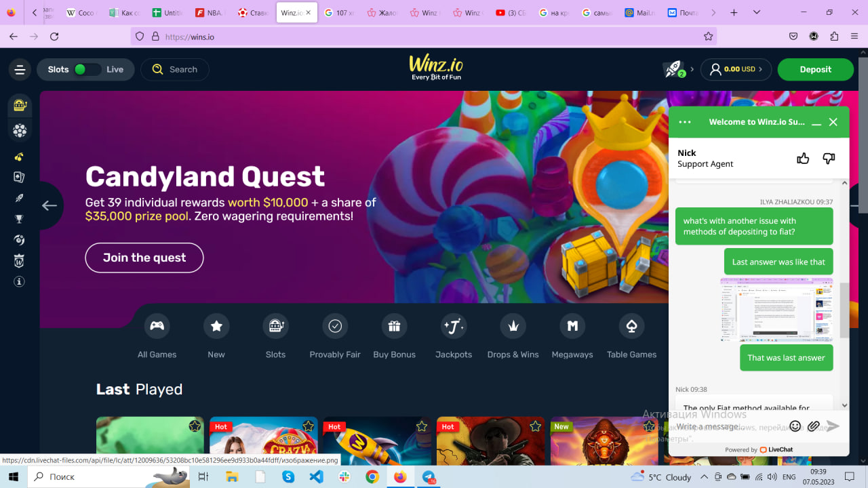The width and height of the screenshot is (868, 488).
Task: Open the 0.00 USD account balance menu
Action: pos(736,69)
